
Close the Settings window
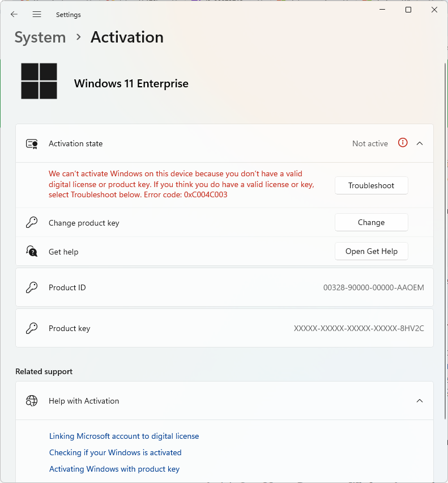click(x=434, y=10)
